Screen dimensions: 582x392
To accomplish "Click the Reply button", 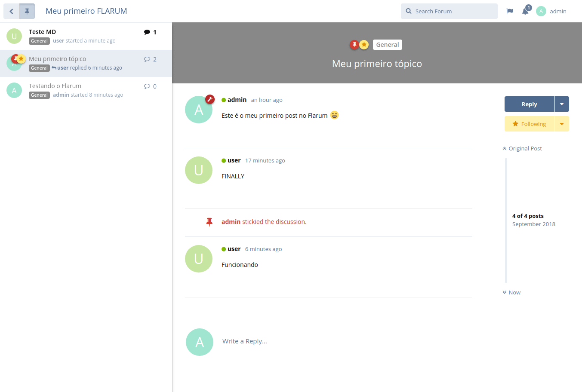I will (530, 104).
